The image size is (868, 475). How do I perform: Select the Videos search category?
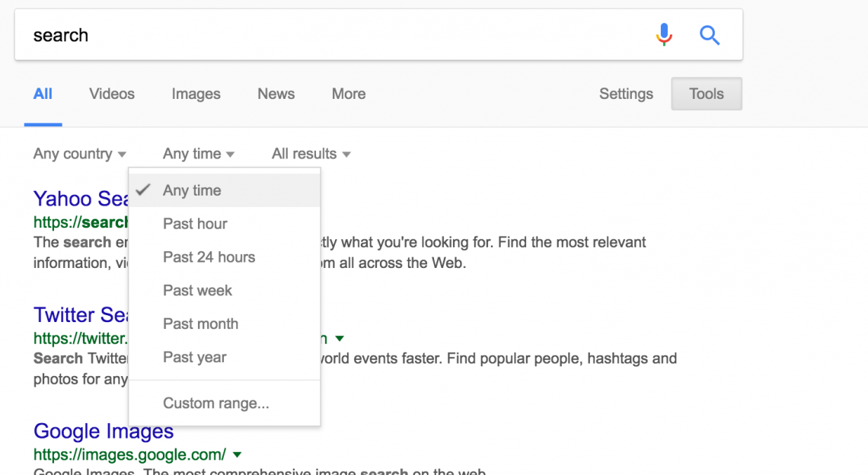[x=111, y=94]
